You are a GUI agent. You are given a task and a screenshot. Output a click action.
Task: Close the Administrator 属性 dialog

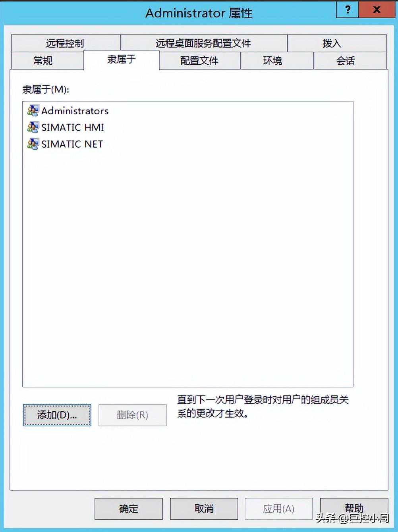click(377, 10)
